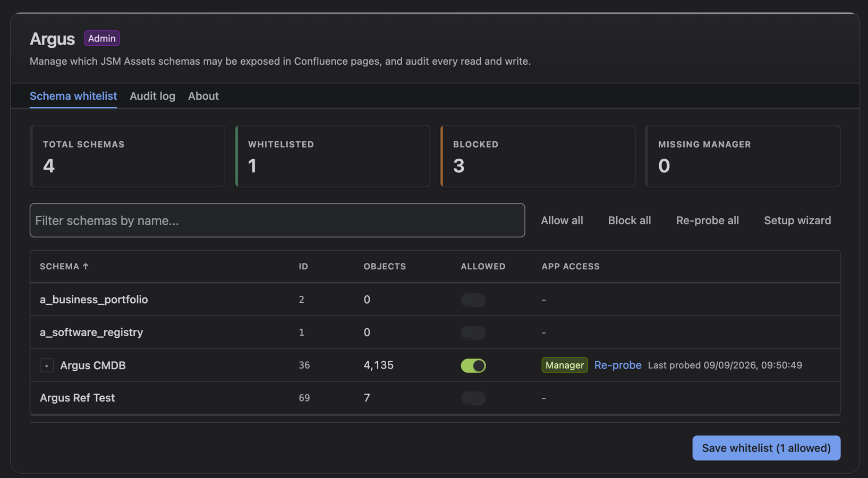Switch to the Schema whitelist tab

[73, 96]
